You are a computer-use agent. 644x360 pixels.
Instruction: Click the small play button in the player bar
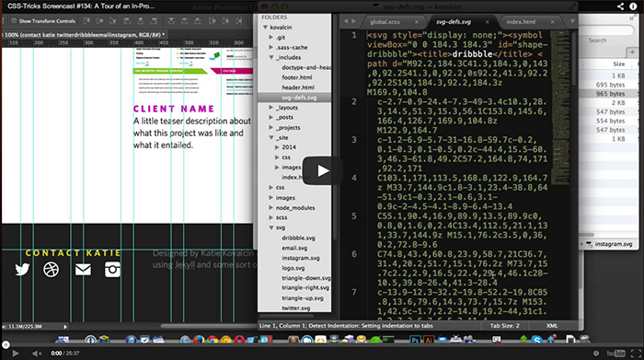pyautogui.click(x=16, y=354)
